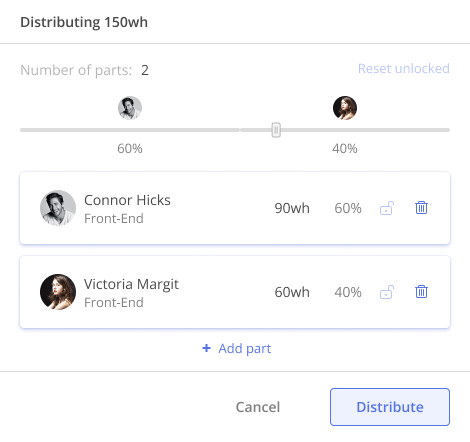Click Victoria Margit avatar in the list card
Viewport: 470px width, 442px height.
coord(58,292)
